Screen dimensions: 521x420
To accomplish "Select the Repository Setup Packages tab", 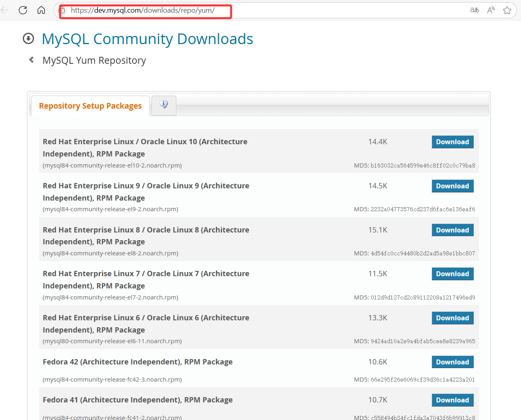I will click(90, 106).
